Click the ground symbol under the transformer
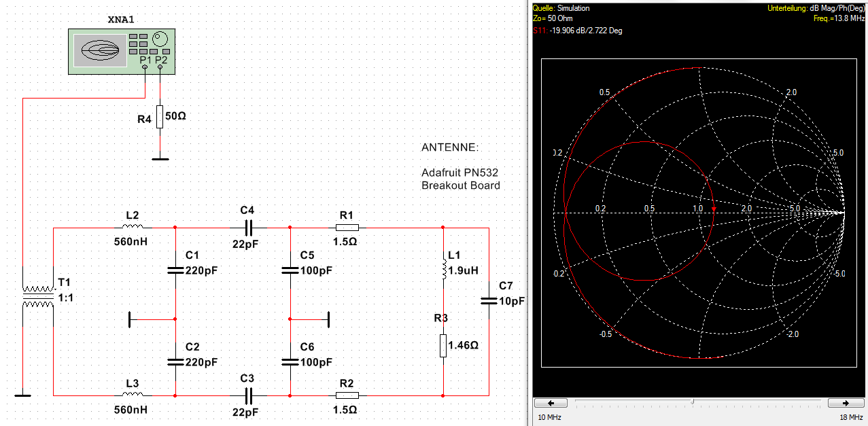The width and height of the screenshot is (868, 426). pyautogui.click(x=22, y=395)
